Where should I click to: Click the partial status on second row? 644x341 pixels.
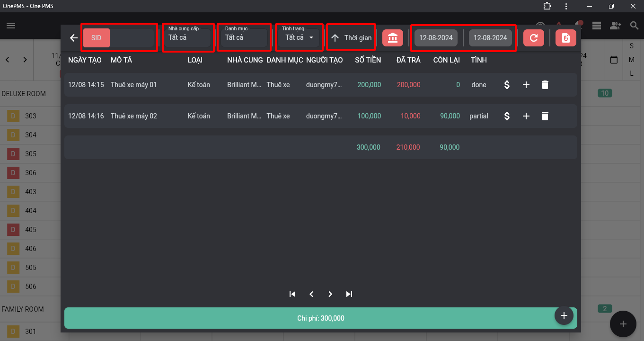[x=479, y=116]
